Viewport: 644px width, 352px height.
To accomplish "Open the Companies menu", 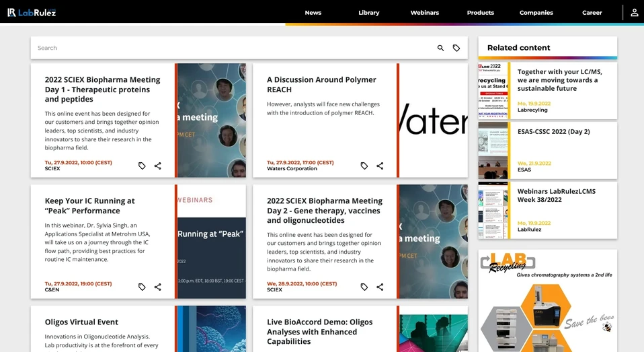I will [536, 13].
